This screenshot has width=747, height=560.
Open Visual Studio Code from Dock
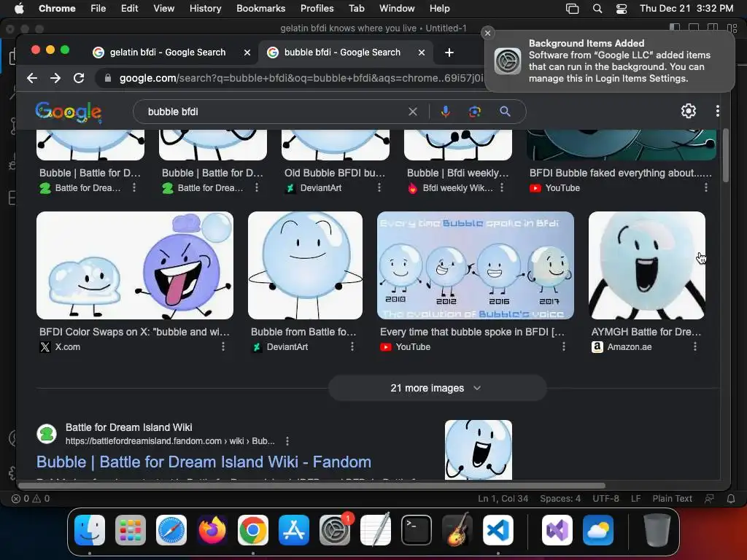pos(498,530)
